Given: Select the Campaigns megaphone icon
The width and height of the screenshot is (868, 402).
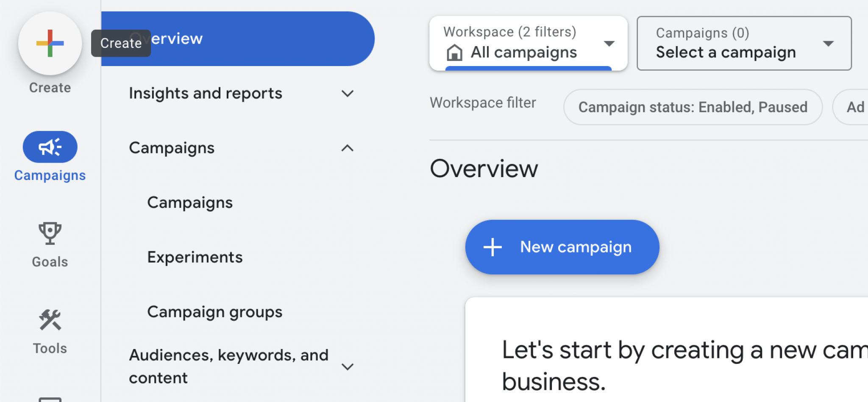Looking at the screenshot, I should [50, 147].
